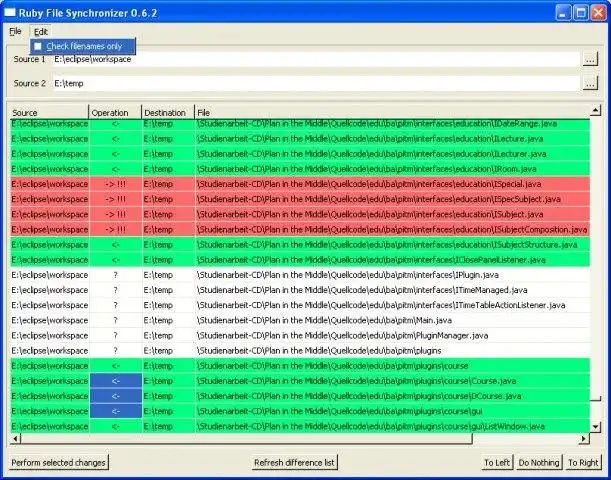Sort by the Source column header
The height and width of the screenshot is (480, 611).
tap(49, 113)
